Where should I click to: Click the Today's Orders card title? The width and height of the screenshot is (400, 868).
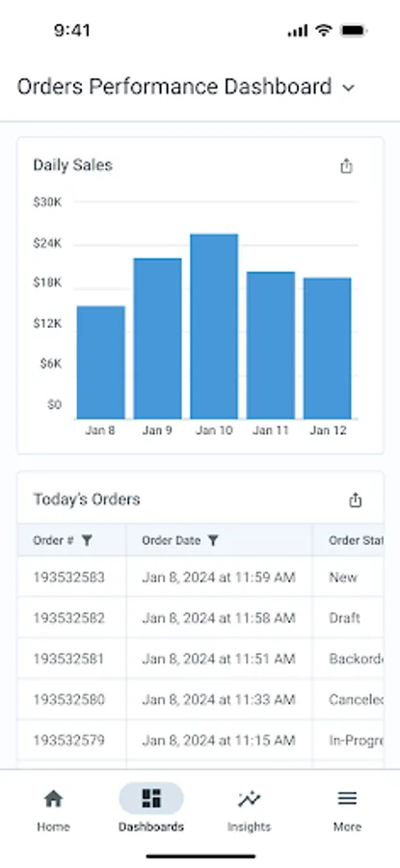click(x=87, y=500)
